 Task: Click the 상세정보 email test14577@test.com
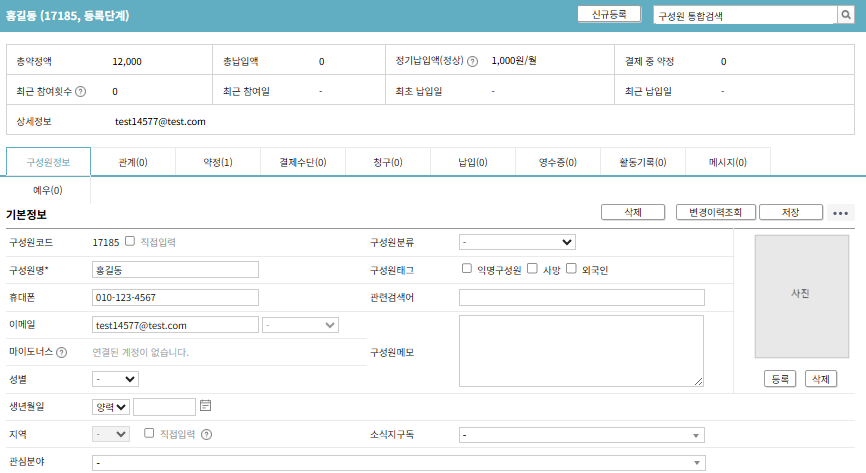coord(160,122)
